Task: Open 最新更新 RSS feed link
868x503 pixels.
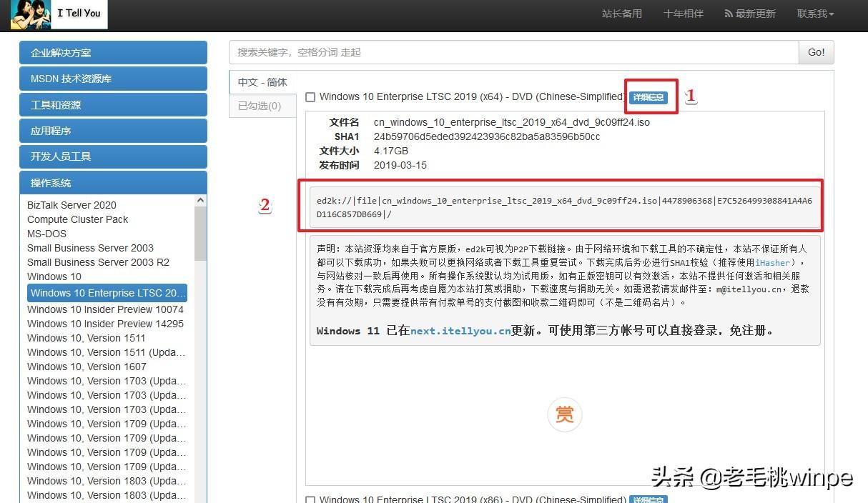Action: (750, 14)
